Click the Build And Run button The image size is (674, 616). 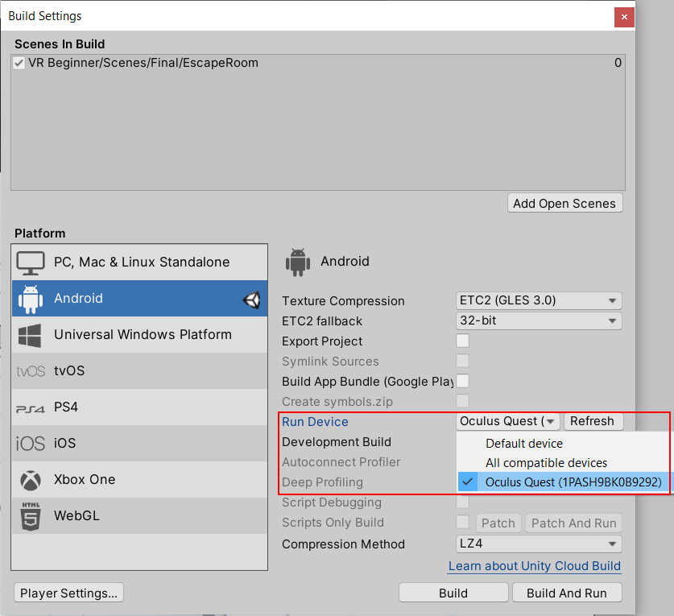click(567, 593)
